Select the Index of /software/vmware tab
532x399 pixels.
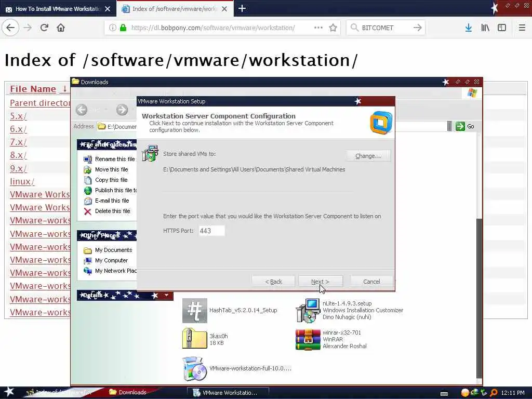175,9
